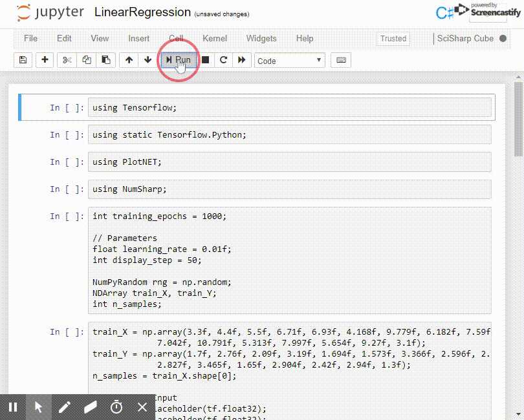Click the 'train_X = np.array(' line

(x=291, y=332)
